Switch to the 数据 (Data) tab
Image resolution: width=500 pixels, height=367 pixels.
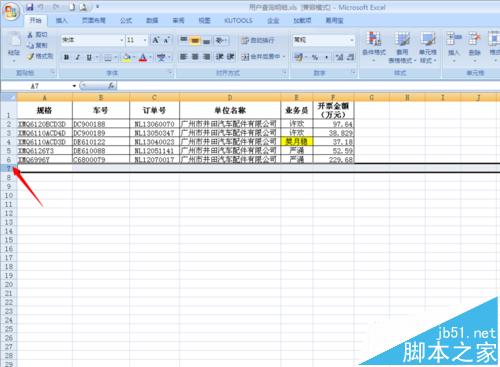click(x=152, y=21)
